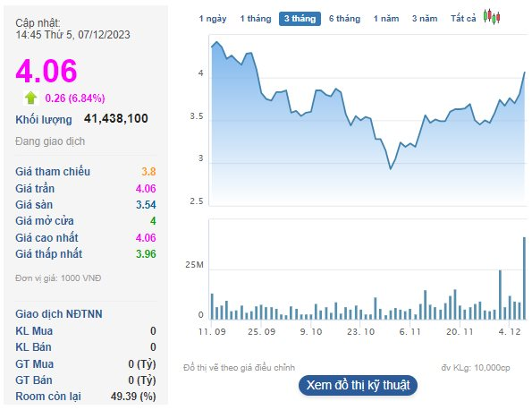Screen dimensions: 532x410
Task: Click the Giá sàn value 3.54
Action: 146,205
